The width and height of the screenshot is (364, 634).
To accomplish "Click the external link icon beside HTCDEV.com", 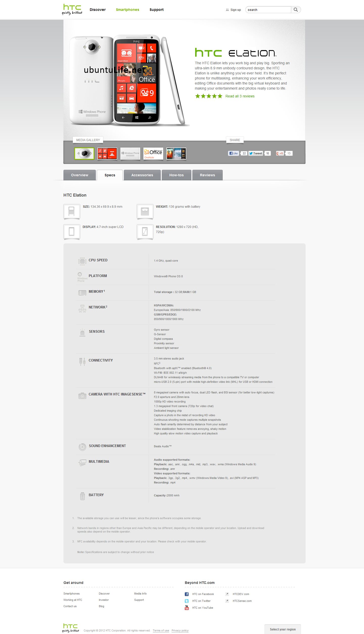I will pos(227,594).
